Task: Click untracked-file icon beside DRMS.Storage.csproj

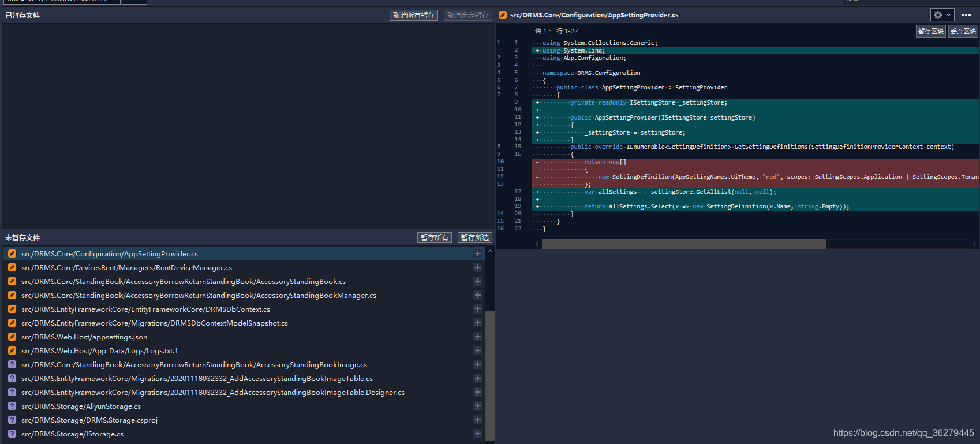Action: click(12, 420)
